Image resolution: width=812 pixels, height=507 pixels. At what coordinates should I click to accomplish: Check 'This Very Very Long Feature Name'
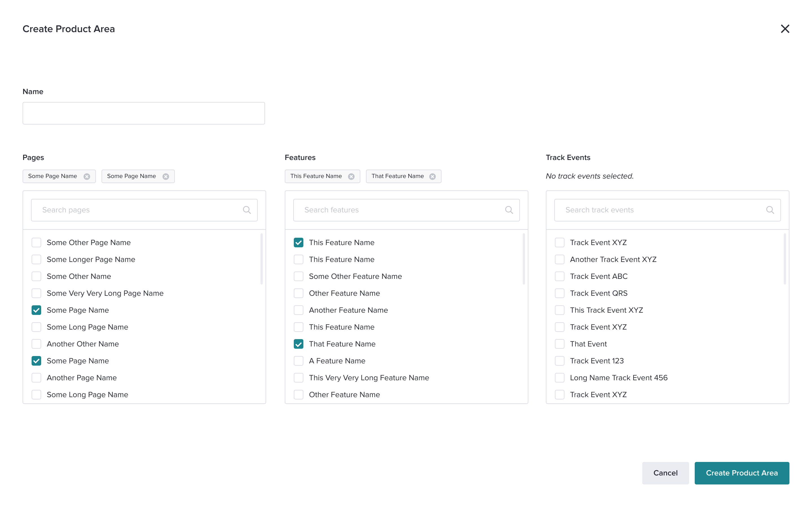coord(298,377)
